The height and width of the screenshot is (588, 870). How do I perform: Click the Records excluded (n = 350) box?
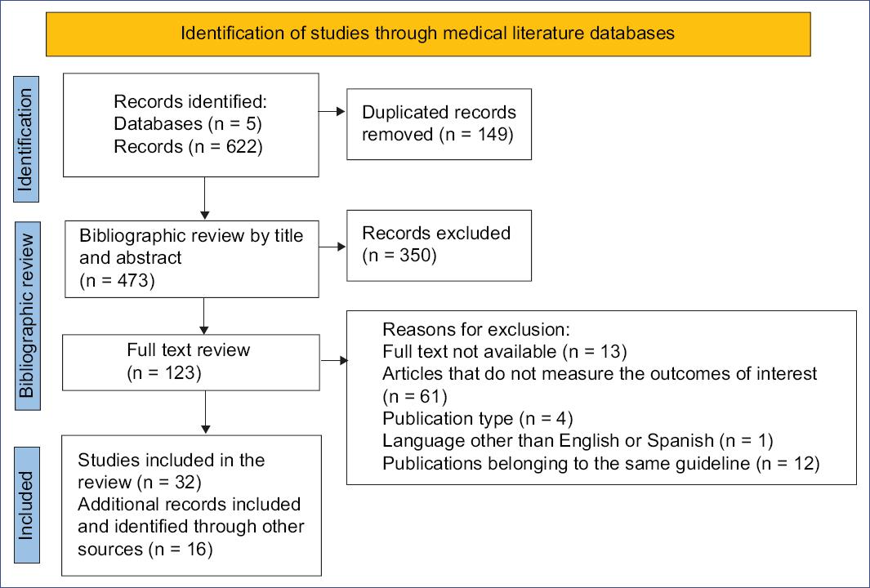point(439,245)
